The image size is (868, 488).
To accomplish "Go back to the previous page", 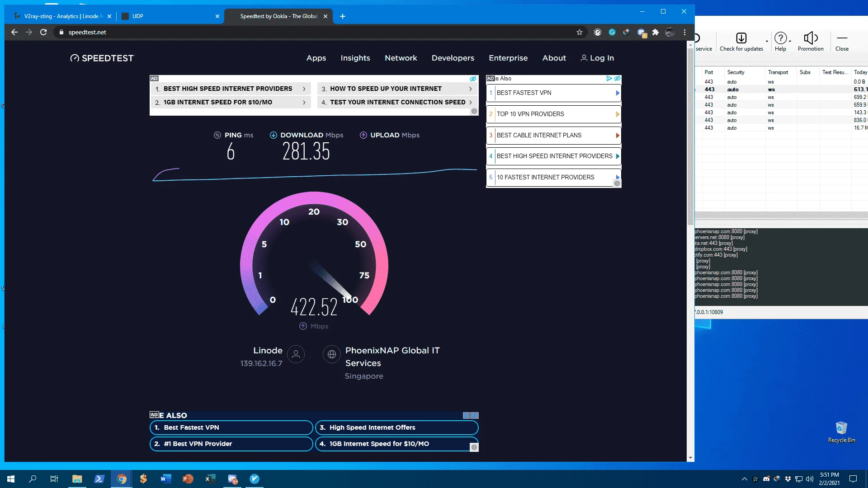I will point(14,32).
